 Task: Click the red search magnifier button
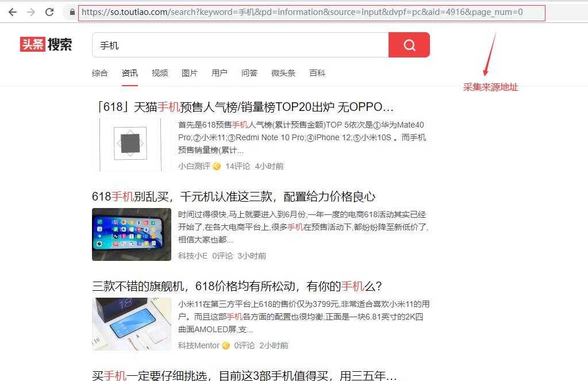pos(409,45)
